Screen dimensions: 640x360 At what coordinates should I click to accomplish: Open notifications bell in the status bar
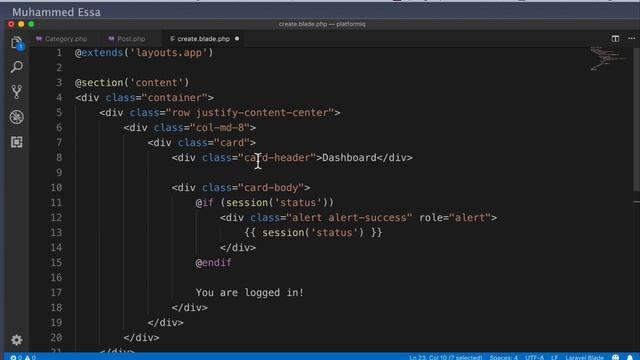point(630,357)
